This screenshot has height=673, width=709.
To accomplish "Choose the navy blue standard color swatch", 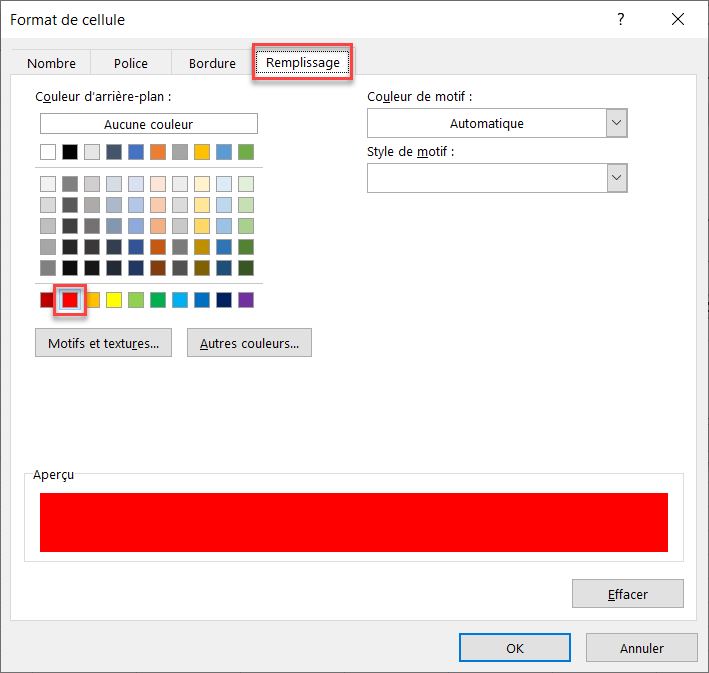I will pos(224,300).
